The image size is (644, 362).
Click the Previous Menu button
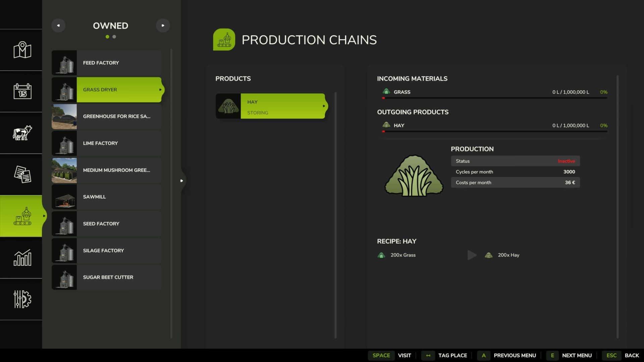click(x=507, y=355)
